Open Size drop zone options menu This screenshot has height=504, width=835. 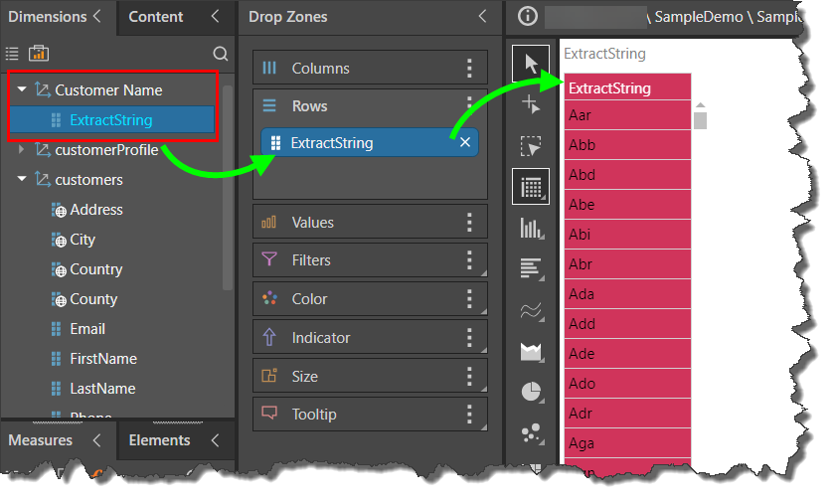tap(469, 376)
